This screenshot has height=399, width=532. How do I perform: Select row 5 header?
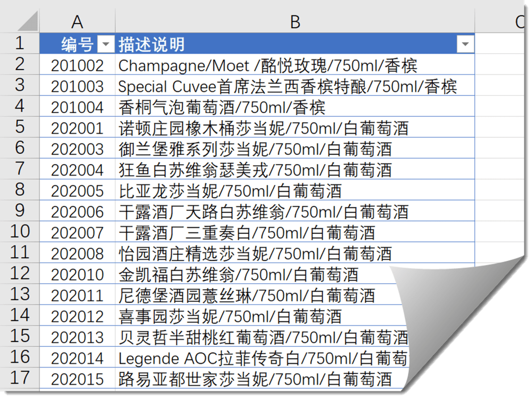[20, 127]
